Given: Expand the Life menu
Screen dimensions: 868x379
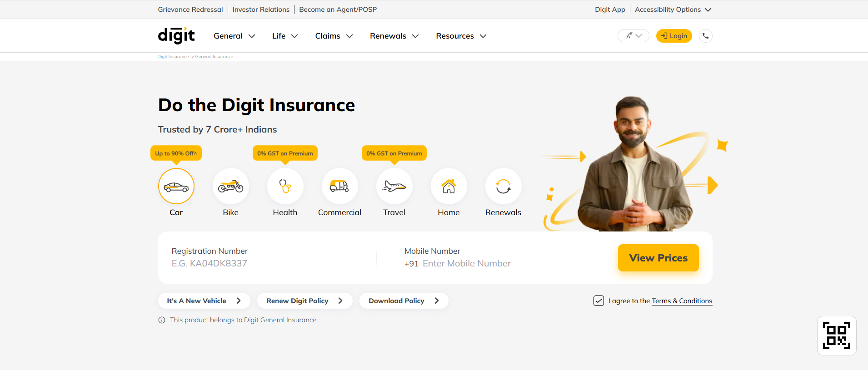Looking at the screenshot, I should coord(285,36).
